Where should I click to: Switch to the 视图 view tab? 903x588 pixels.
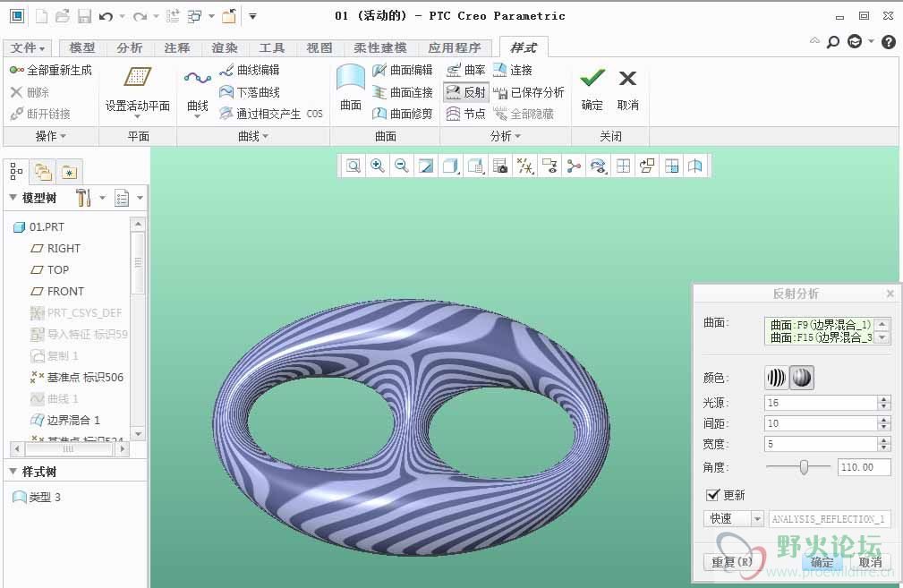pyautogui.click(x=319, y=47)
